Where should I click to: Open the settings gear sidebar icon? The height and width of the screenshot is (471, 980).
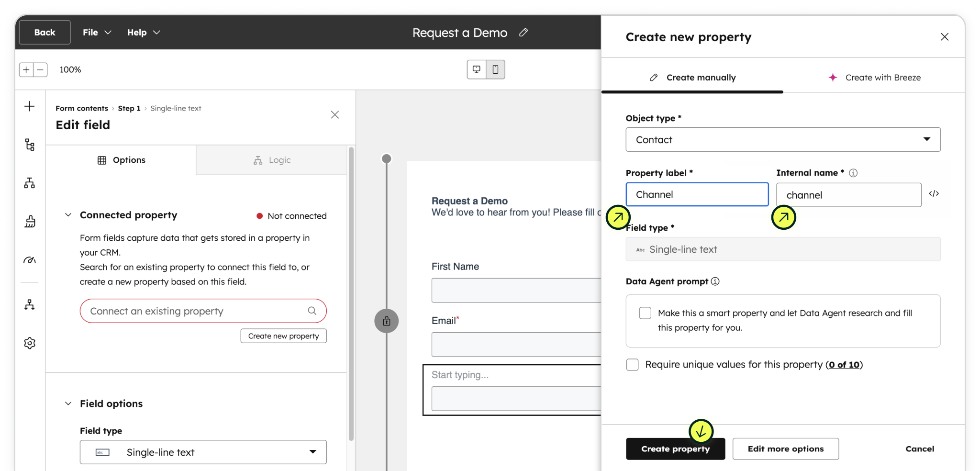click(x=30, y=343)
